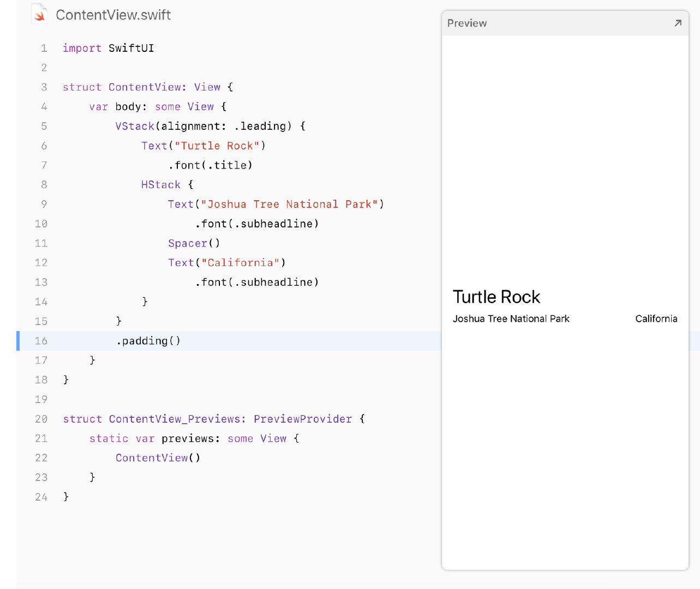This screenshot has width=700, height=589.
Task: Select the ContentView.swift file title
Action: click(113, 15)
